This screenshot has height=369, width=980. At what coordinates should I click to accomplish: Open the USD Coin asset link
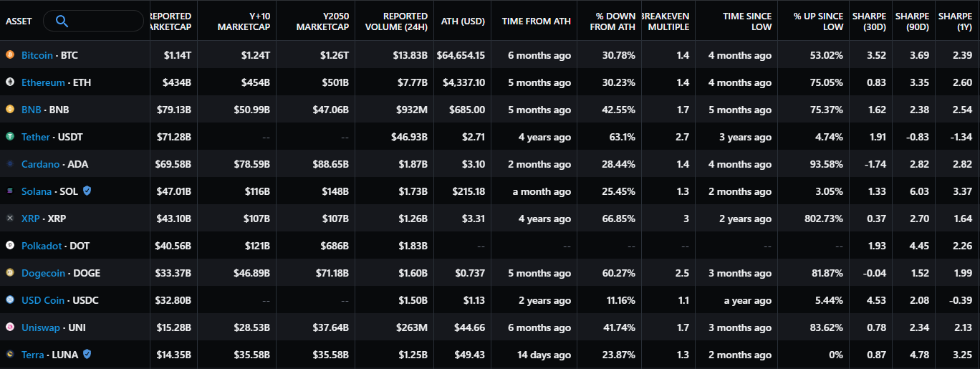point(43,300)
